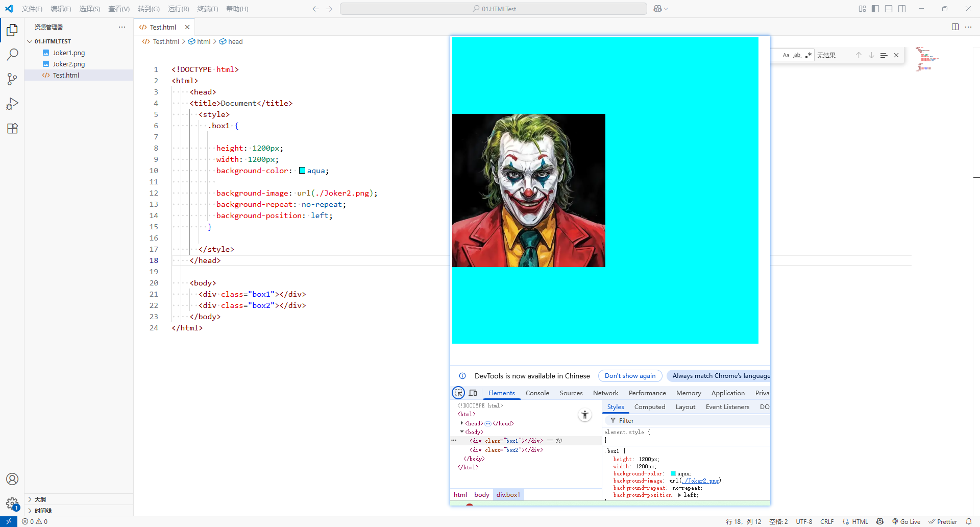Close the find widget

896,55
